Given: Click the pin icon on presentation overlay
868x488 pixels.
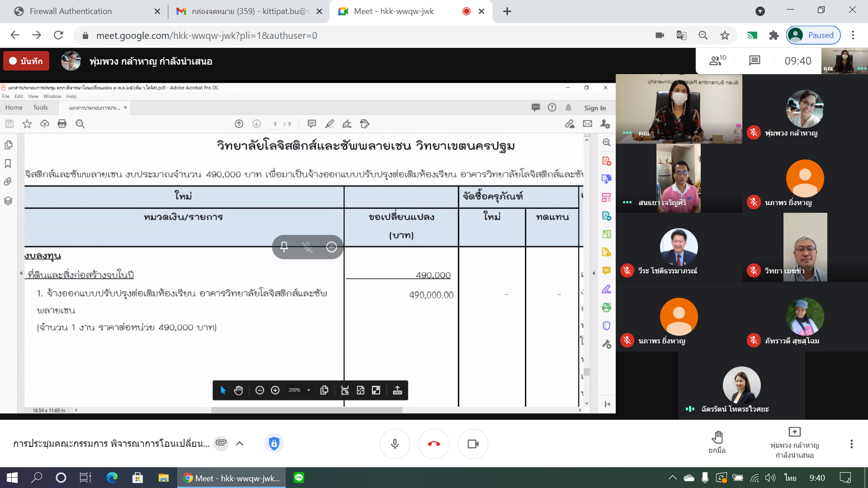Looking at the screenshot, I should click(x=284, y=247).
